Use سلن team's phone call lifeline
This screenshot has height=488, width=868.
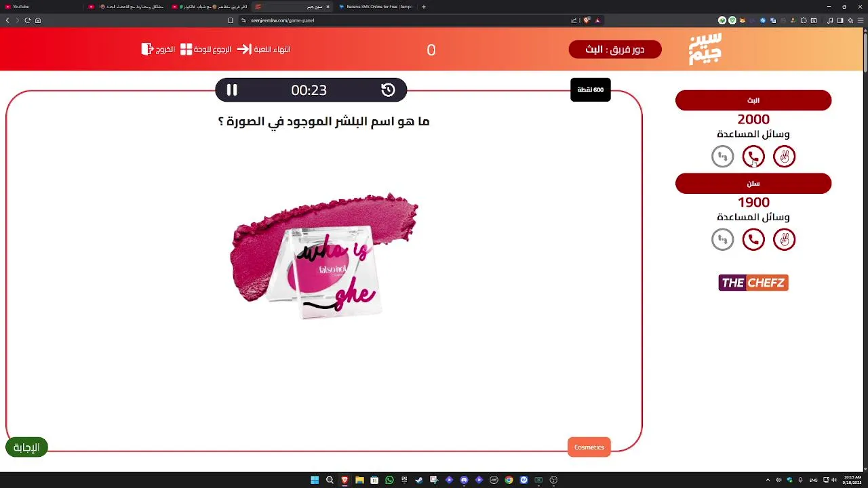click(x=753, y=239)
